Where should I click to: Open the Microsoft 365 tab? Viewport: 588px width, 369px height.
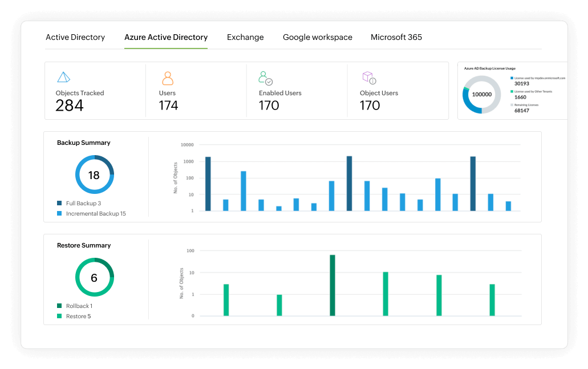coord(396,37)
